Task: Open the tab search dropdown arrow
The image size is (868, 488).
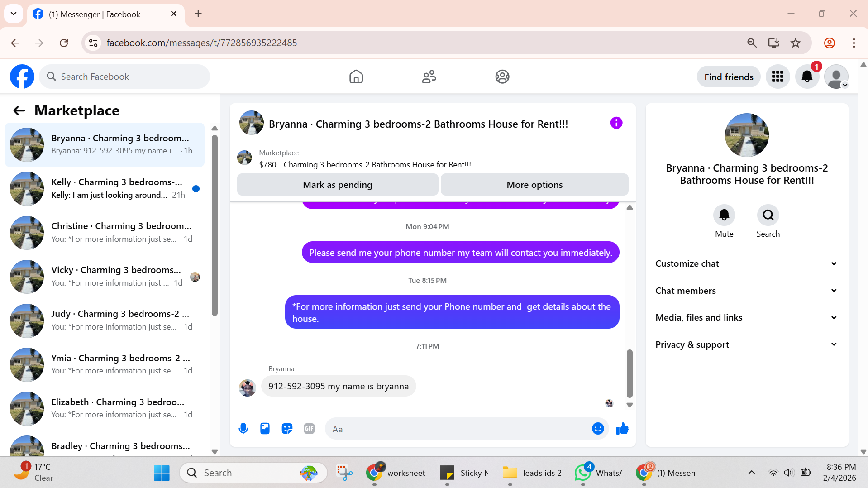Action: tap(14, 14)
